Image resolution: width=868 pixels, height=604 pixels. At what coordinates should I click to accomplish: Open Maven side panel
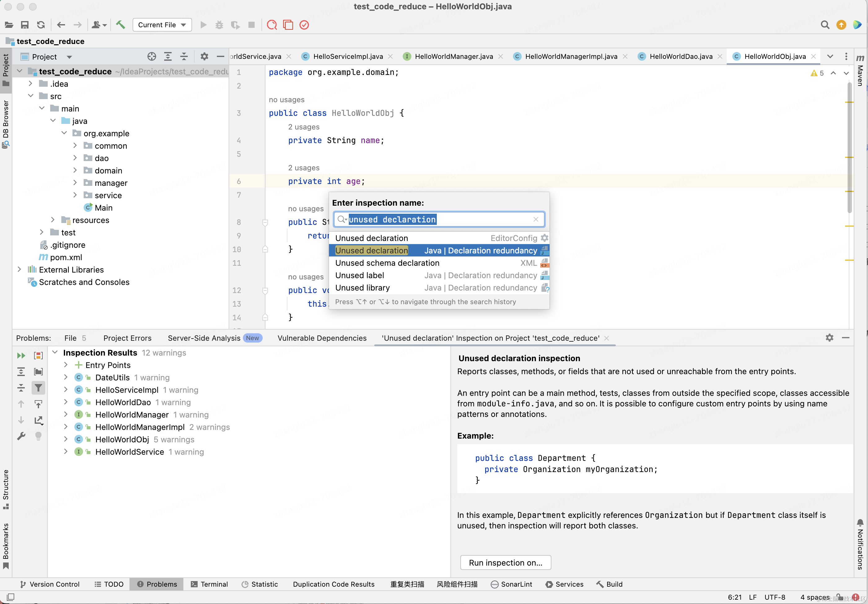tap(861, 70)
